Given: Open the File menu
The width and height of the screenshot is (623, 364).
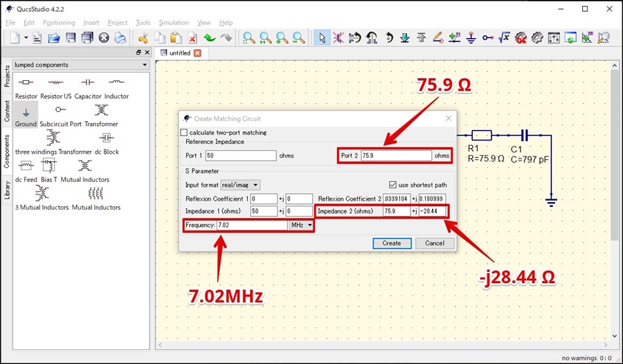Looking at the screenshot, I should (10, 23).
